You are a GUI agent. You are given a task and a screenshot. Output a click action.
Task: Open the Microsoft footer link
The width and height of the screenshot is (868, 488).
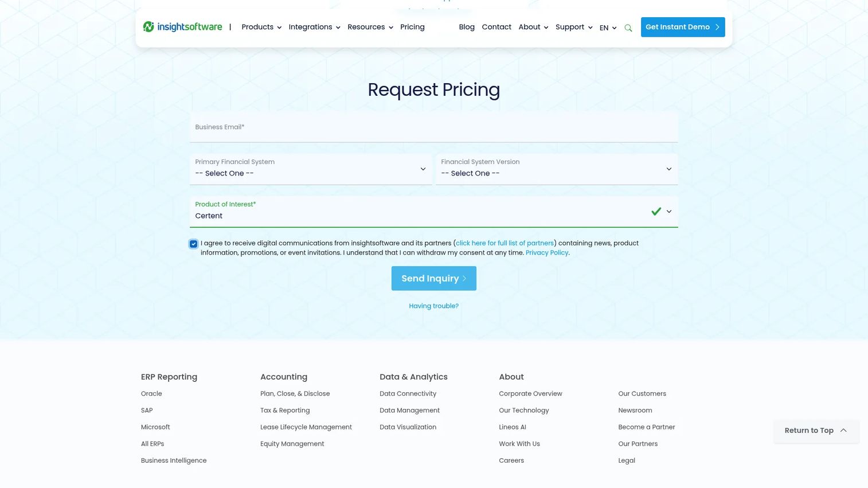coord(155,427)
